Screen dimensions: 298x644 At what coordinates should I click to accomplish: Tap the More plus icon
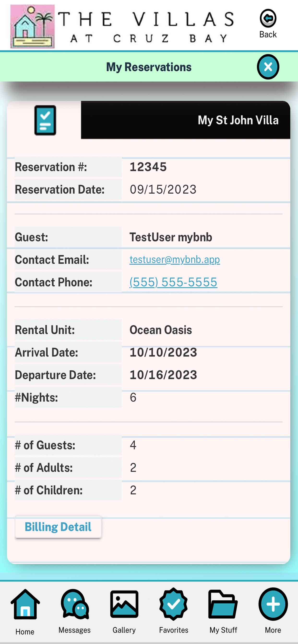tap(273, 604)
